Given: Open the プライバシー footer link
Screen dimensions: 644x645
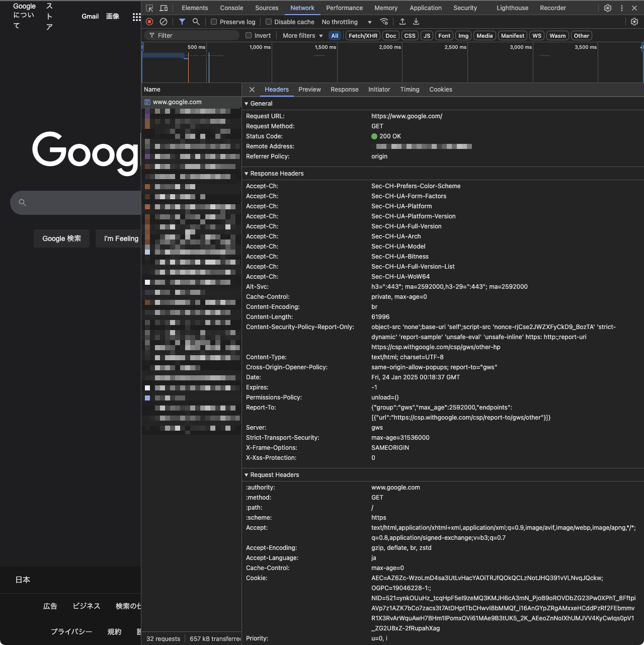Looking at the screenshot, I should (71, 631).
